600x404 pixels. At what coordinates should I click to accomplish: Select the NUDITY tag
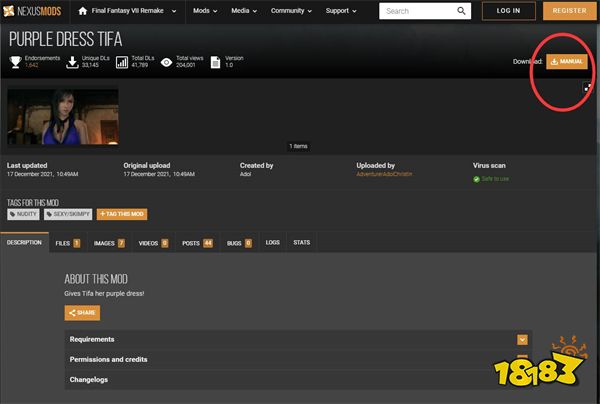(23, 214)
